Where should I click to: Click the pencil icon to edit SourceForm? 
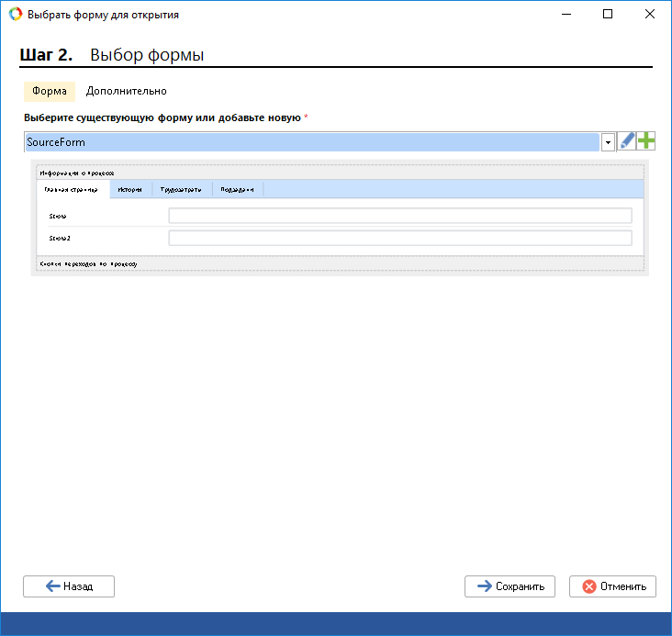(x=627, y=141)
